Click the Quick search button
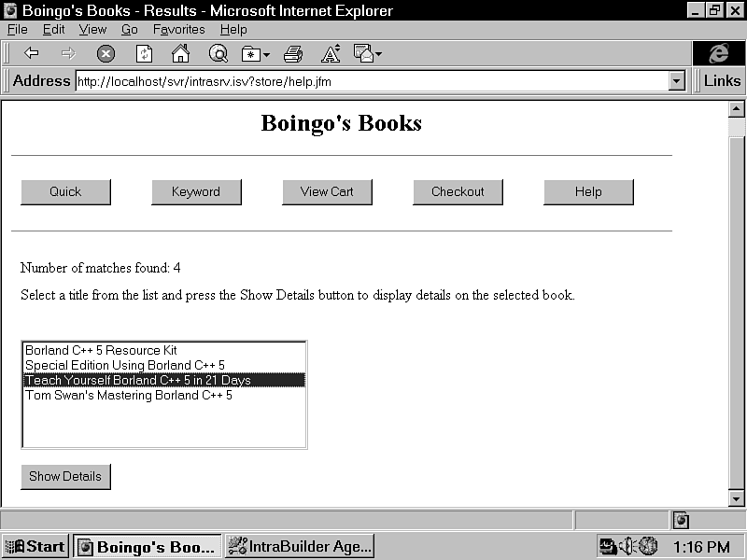The width and height of the screenshot is (747, 560). (65, 192)
